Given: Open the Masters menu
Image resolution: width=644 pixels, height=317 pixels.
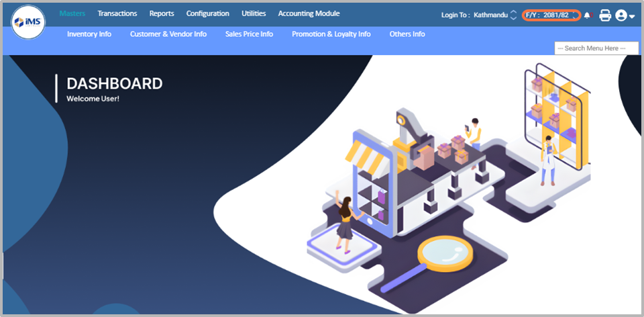Looking at the screenshot, I should (72, 13).
